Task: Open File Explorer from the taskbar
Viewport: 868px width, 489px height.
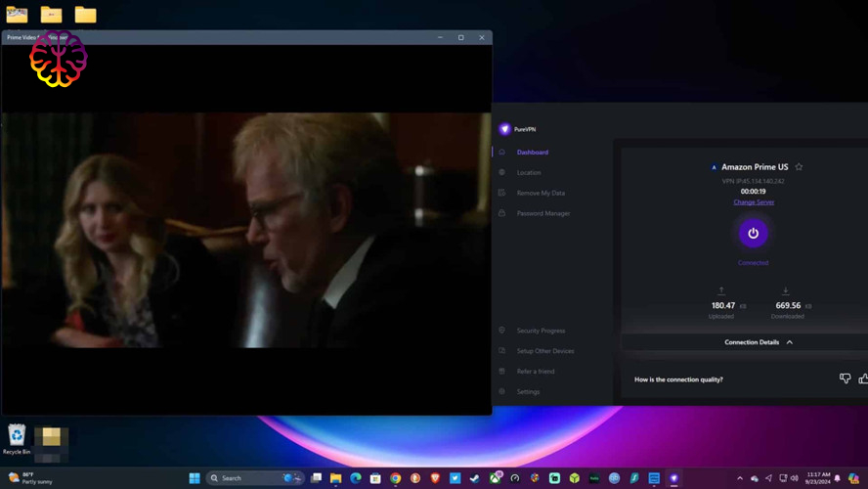Action: click(335, 478)
